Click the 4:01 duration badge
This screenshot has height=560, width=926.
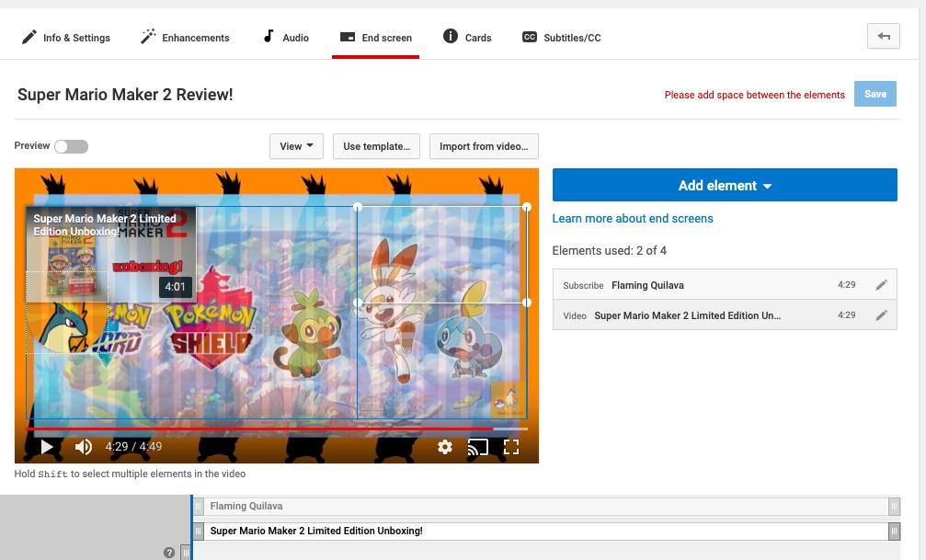175,287
